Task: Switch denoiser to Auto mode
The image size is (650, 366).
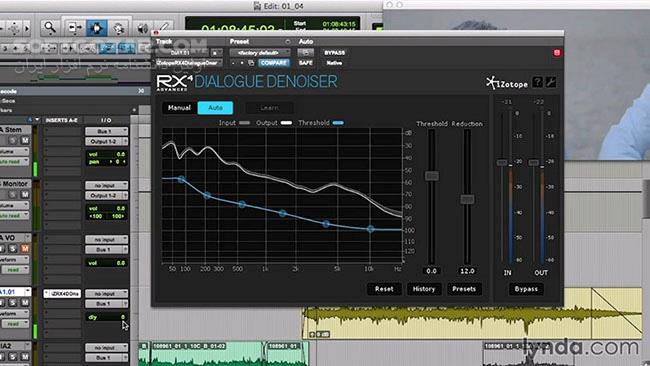Action: (x=215, y=108)
